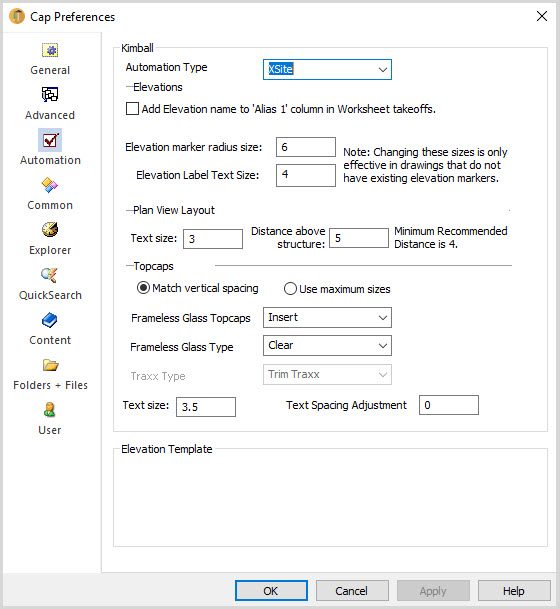Click the Text Spacing Adjustment field

(449, 405)
